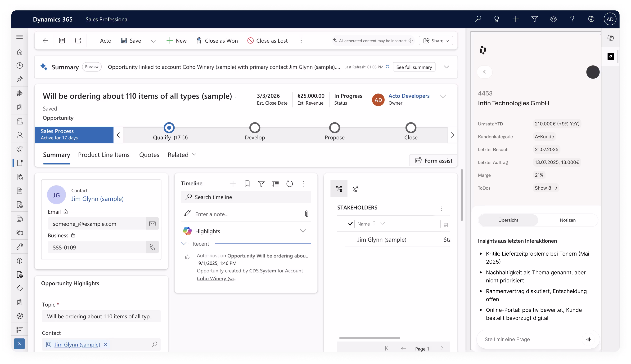The height and width of the screenshot is (364, 631).
Task: Select the Develop stage circle
Action: tap(255, 128)
